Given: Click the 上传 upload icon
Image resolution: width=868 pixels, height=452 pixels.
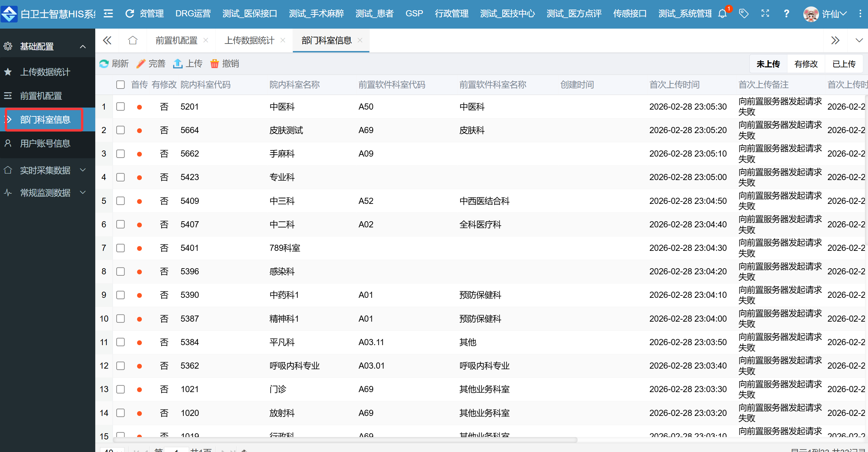Looking at the screenshot, I should [178, 64].
